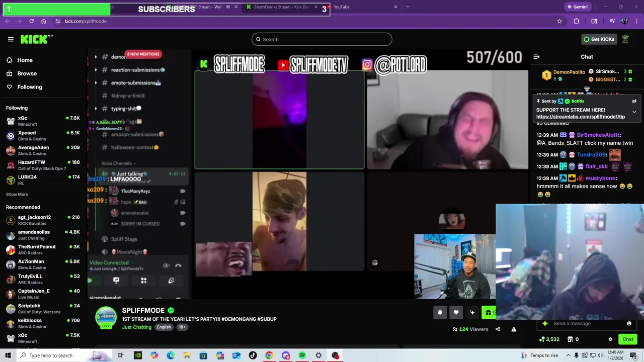The width and height of the screenshot is (644, 362).
Task: Report the stream via warning icon
Action: pyautogui.click(x=514, y=329)
